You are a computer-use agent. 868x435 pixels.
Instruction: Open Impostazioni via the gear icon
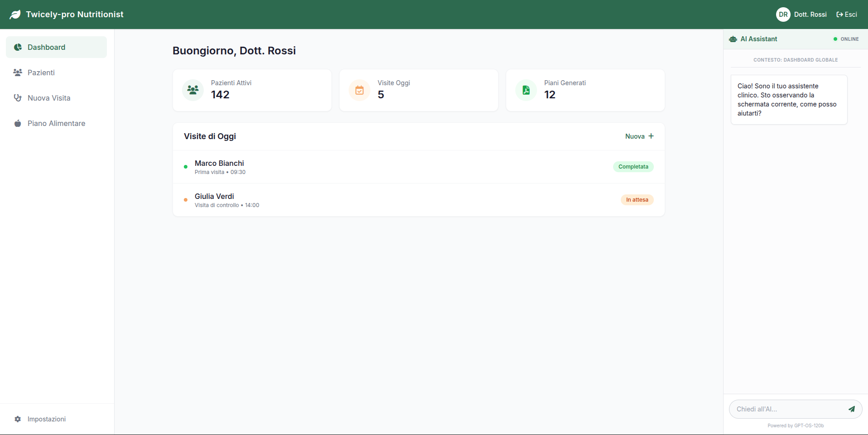(17, 419)
